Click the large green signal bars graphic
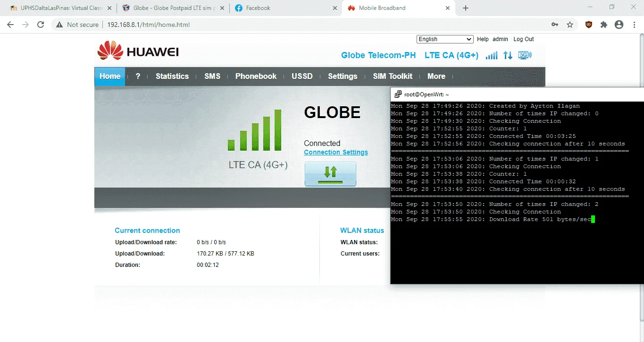This screenshot has width=644, height=342. click(x=254, y=130)
